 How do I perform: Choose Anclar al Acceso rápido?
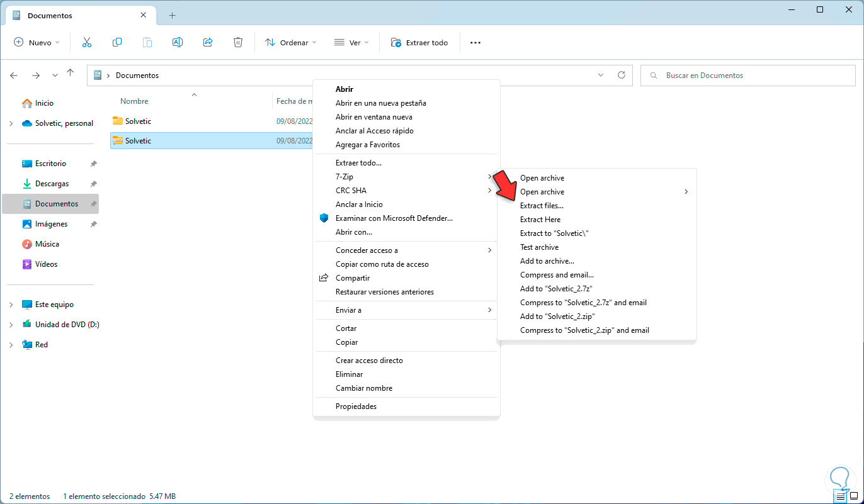375,131
